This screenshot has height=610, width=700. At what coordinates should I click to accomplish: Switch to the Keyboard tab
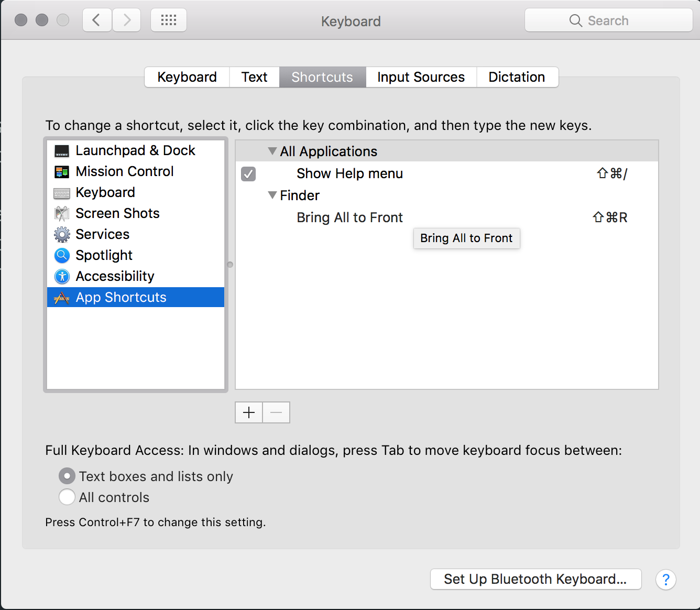187,77
